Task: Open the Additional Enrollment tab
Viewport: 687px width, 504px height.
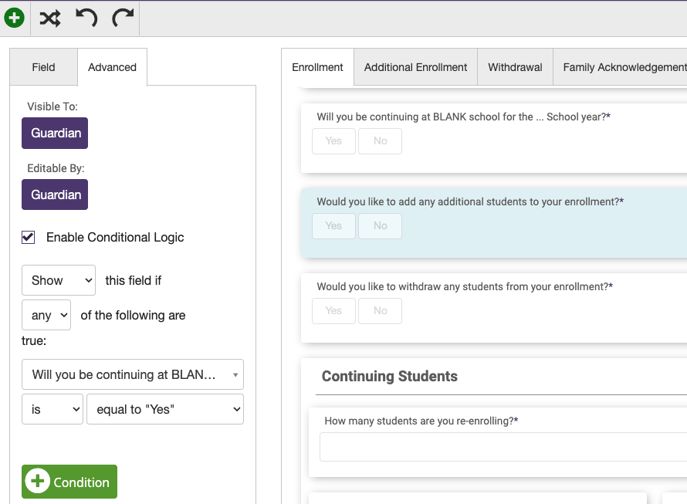Action: pyautogui.click(x=415, y=67)
